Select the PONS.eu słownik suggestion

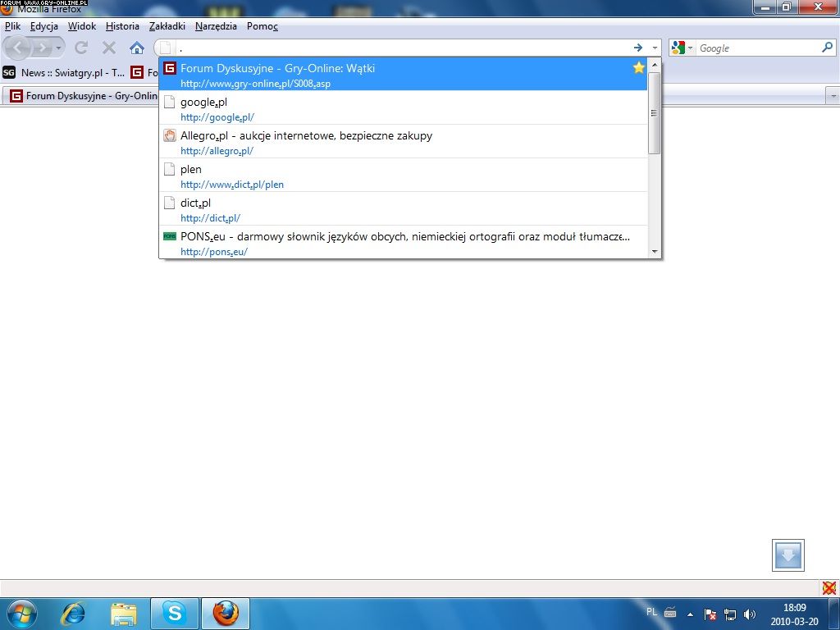click(404, 242)
